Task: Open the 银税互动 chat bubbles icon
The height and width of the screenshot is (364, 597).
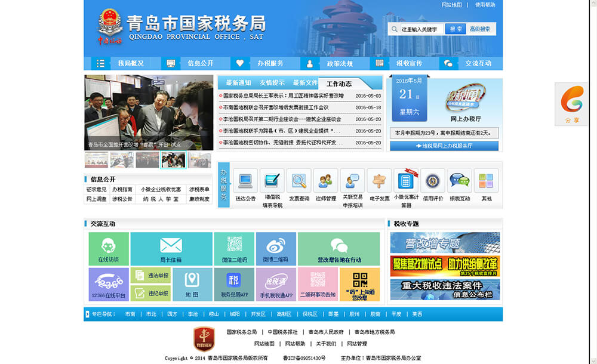Action: point(460,181)
